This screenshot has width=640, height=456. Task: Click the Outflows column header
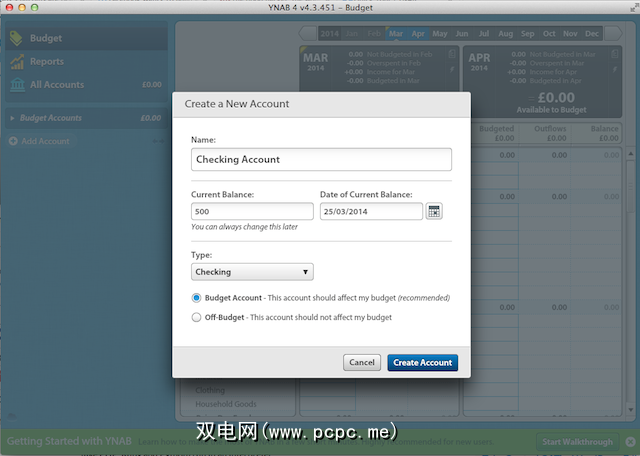[x=550, y=129]
